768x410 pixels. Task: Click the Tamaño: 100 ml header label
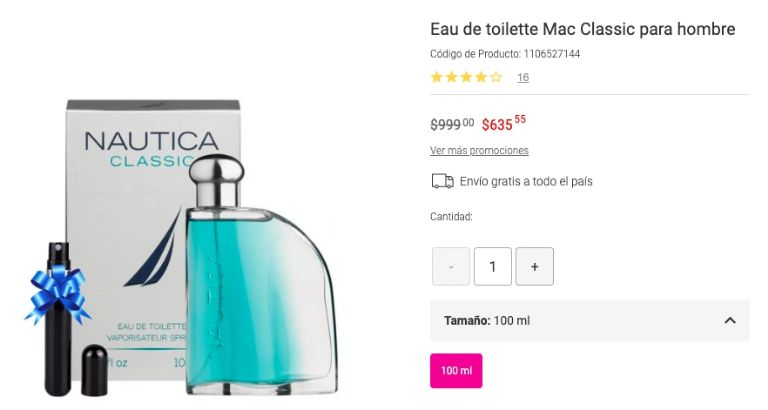[x=487, y=320]
